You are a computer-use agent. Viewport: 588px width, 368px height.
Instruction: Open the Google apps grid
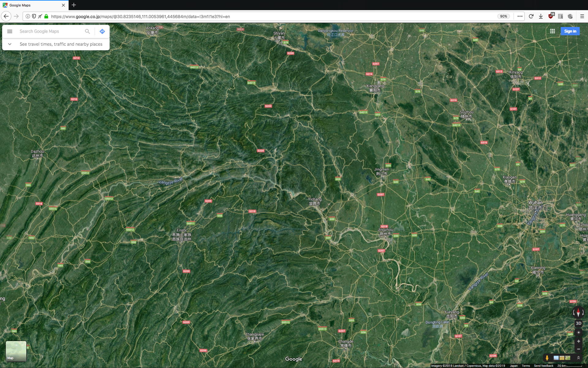pos(552,31)
